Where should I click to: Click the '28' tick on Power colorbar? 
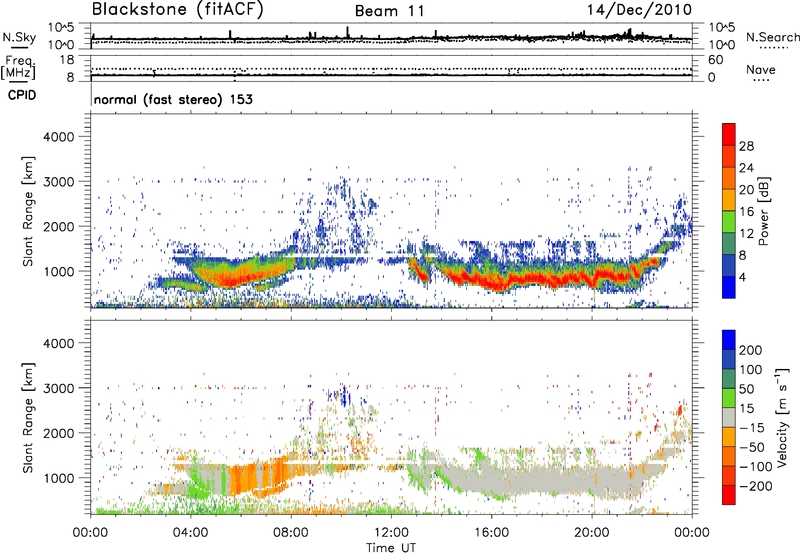tap(746, 146)
